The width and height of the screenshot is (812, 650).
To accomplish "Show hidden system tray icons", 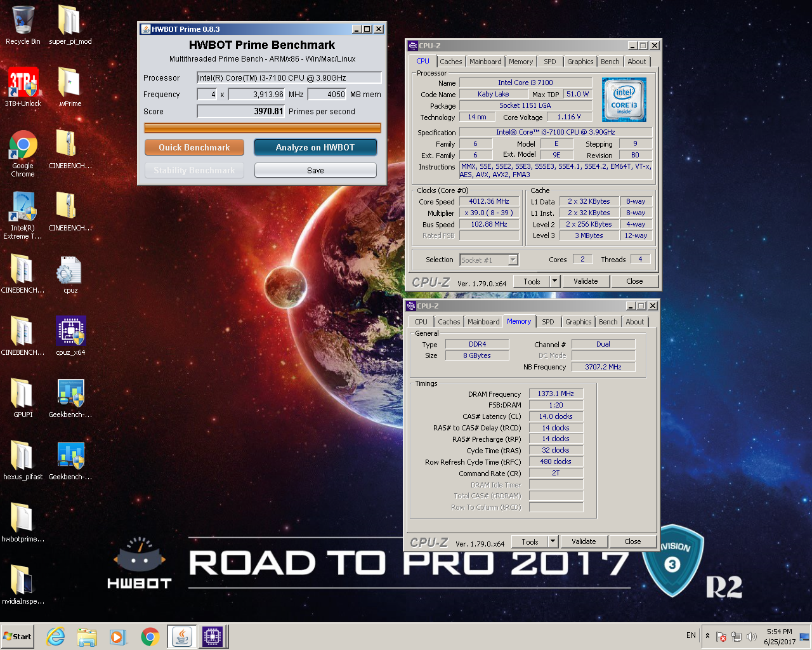I will [x=707, y=636].
